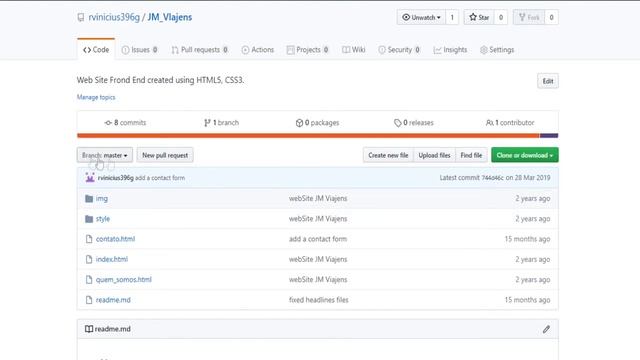Viewport: 640px width, 360px height.
Task: Open the Wiki tab
Action: pyautogui.click(x=353, y=50)
